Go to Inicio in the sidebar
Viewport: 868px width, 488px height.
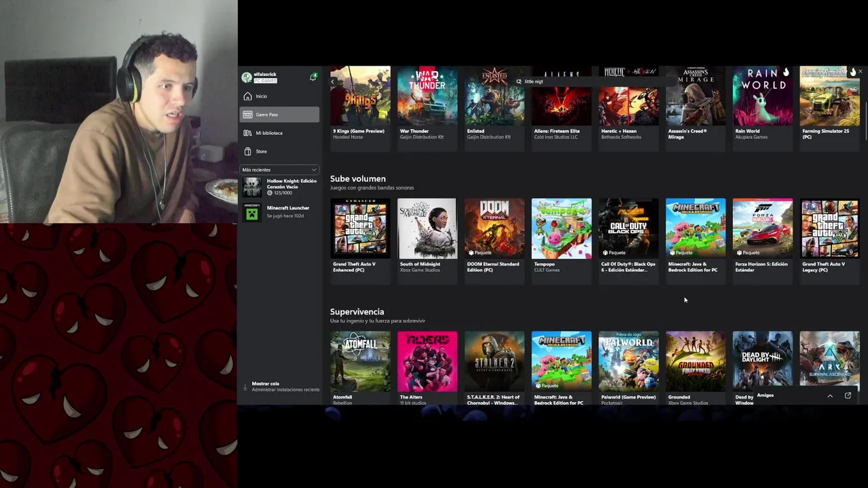[279, 96]
